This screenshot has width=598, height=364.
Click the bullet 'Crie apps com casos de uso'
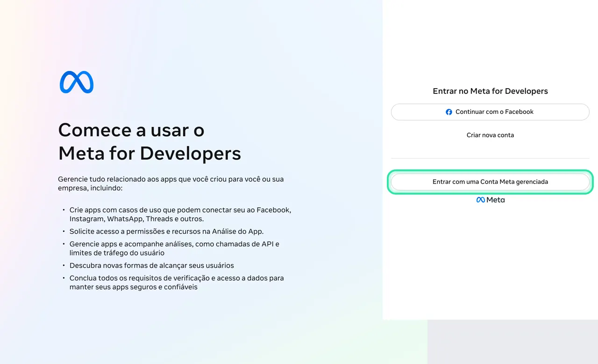[x=180, y=214]
